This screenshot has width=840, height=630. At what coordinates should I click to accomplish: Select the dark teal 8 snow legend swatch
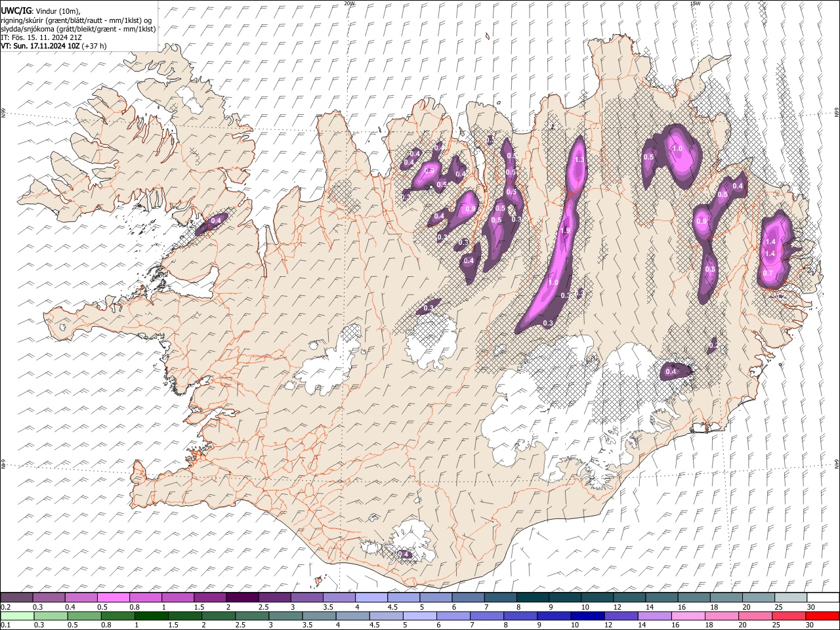coord(533,598)
